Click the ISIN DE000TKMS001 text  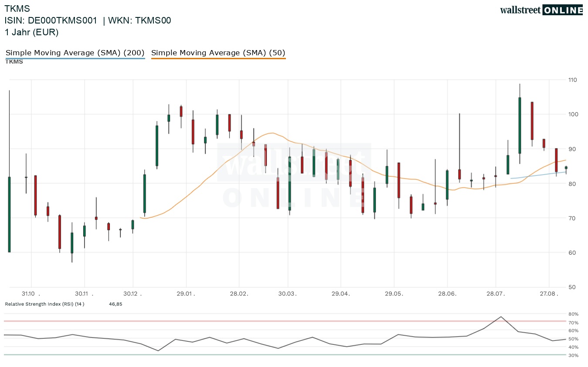(51, 20)
